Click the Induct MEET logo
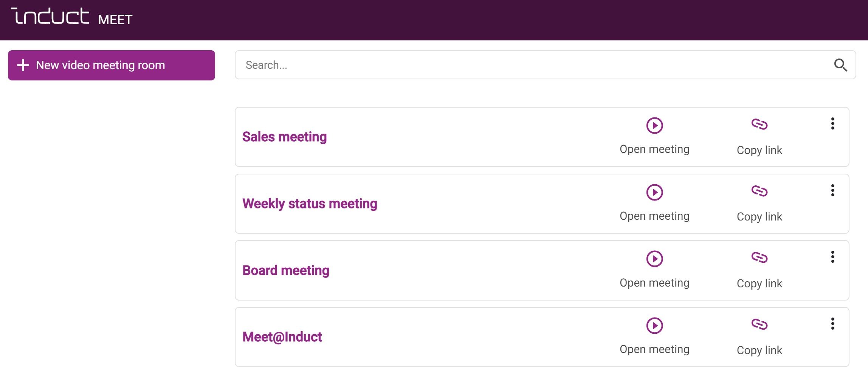This screenshot has width=868, height=367. pos(72,17)
